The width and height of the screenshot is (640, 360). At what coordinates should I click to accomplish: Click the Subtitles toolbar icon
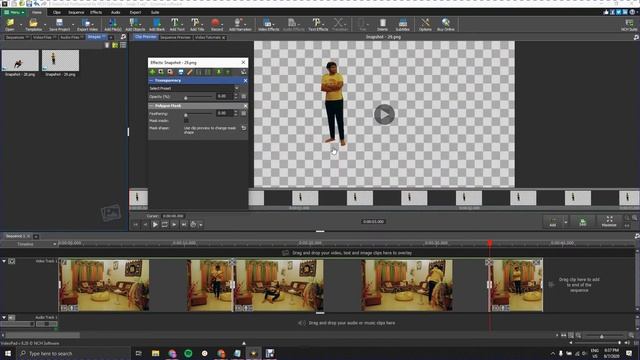coord(402,24)
